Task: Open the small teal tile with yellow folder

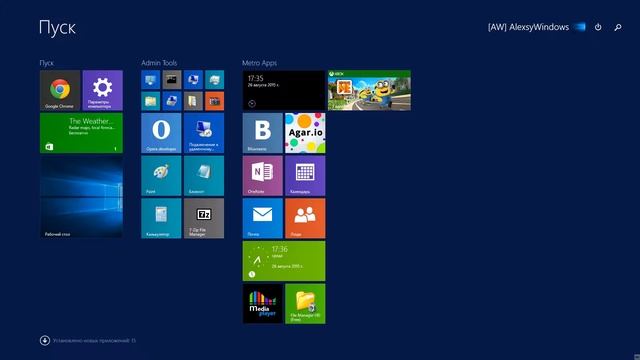Action: tap(151, 101)
